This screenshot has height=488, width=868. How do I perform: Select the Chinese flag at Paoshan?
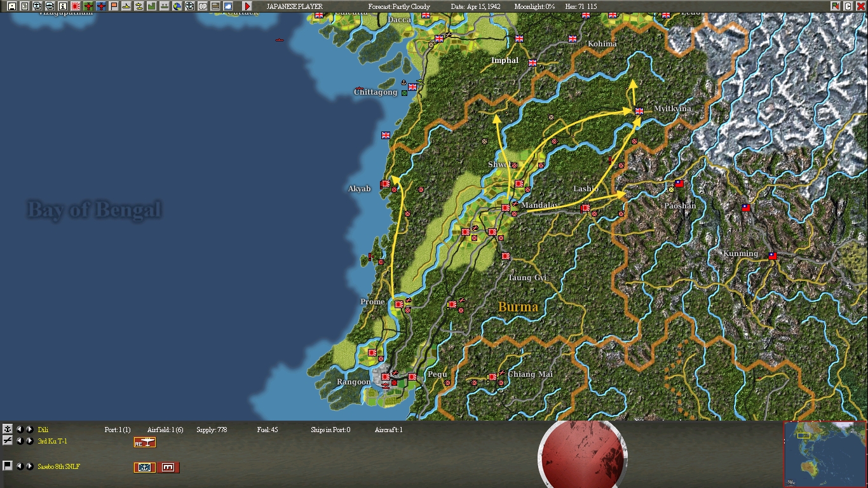tap(679, 184)
